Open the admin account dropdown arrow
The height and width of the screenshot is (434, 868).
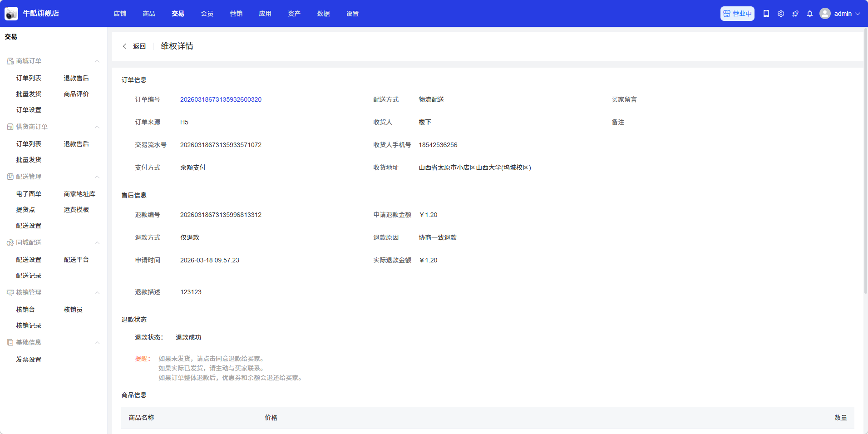coord(858,14)
